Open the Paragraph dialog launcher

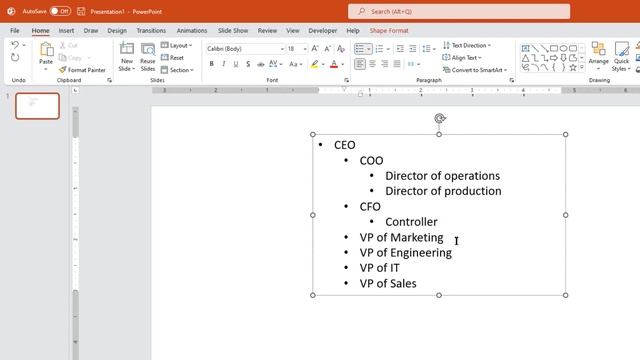[511, 80]
